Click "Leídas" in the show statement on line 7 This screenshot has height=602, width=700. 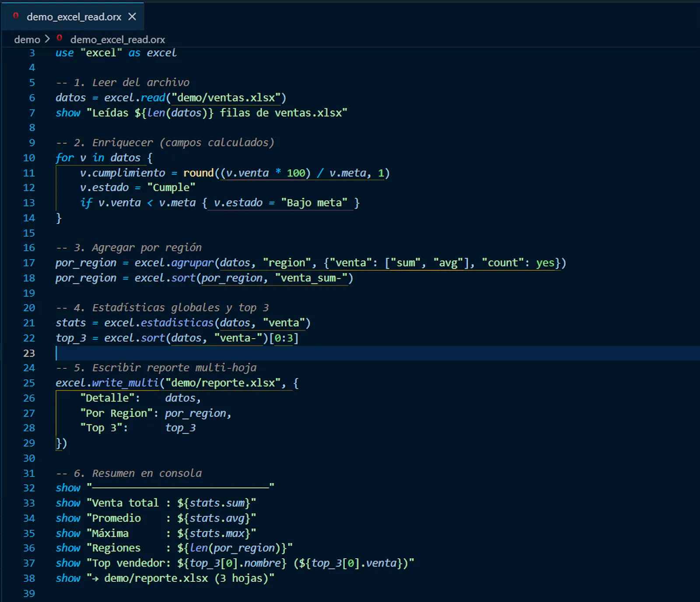tap(110, 113)
